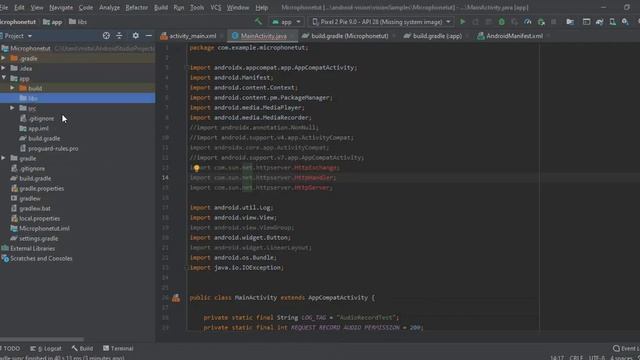
Task: Click the folder icon after the Stop button
Action: pos(570,22)
